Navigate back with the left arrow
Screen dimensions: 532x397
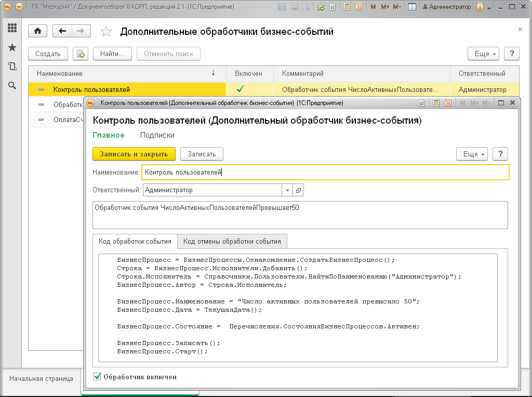(x=62, y=31)
